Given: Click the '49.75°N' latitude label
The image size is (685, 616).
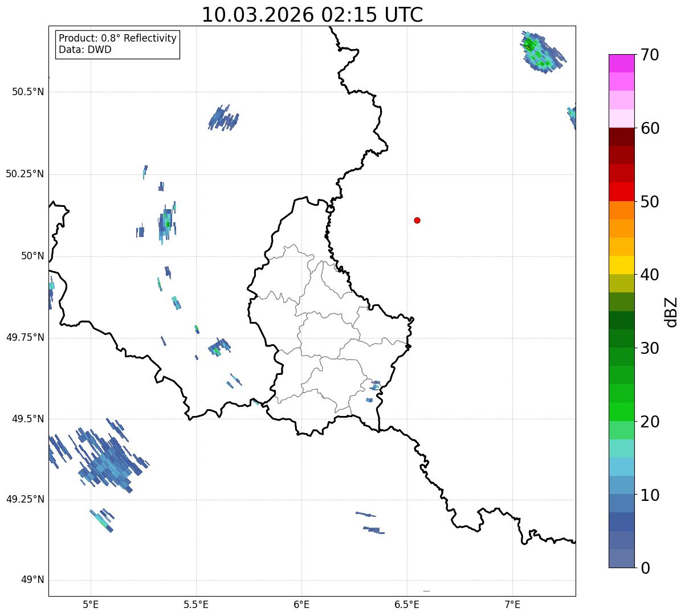Looking at the screenshot, I should [25, 337].
